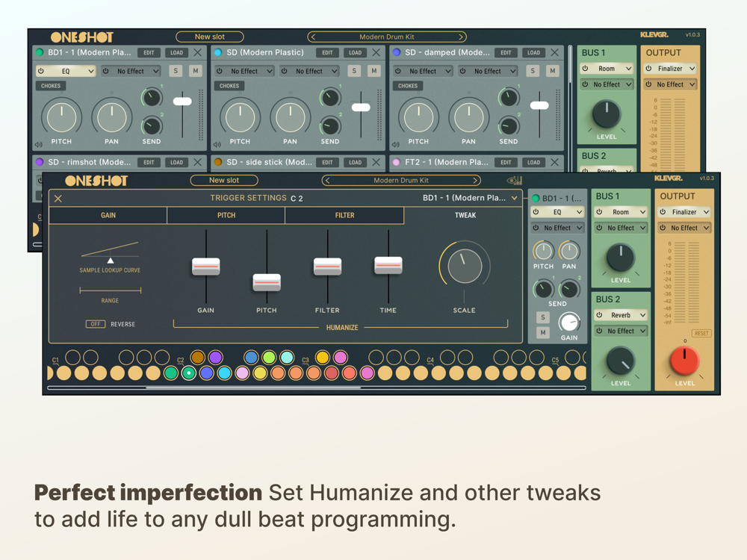Click the Sample Lookup Curve triangle marker
This screenshot has height=560, width=747.
pos(111,261)
